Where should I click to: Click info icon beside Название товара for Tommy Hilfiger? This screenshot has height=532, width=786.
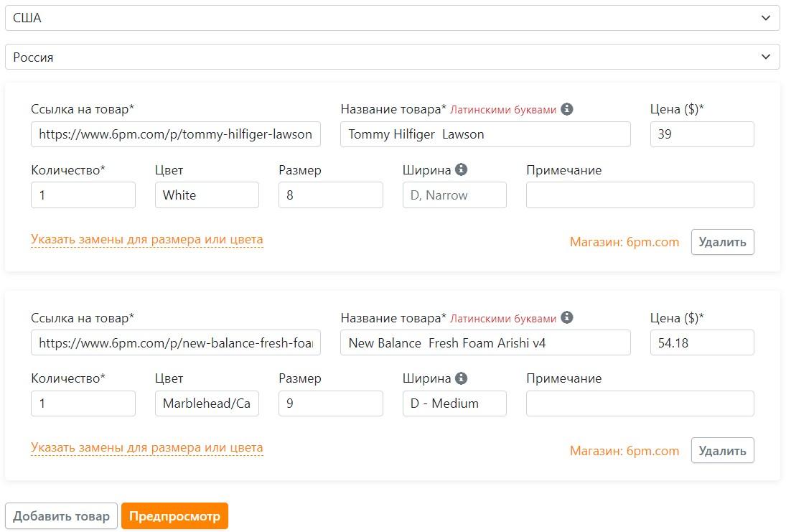(567, 109)
